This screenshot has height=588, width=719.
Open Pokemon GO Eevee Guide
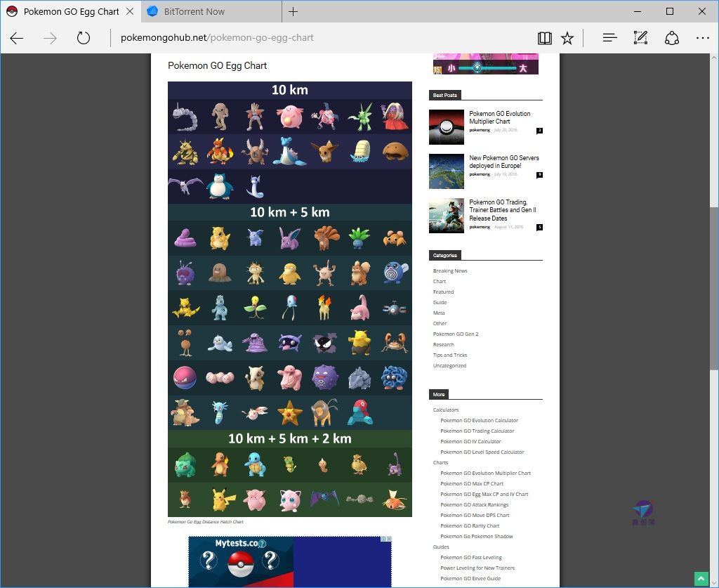pos(470,578)
